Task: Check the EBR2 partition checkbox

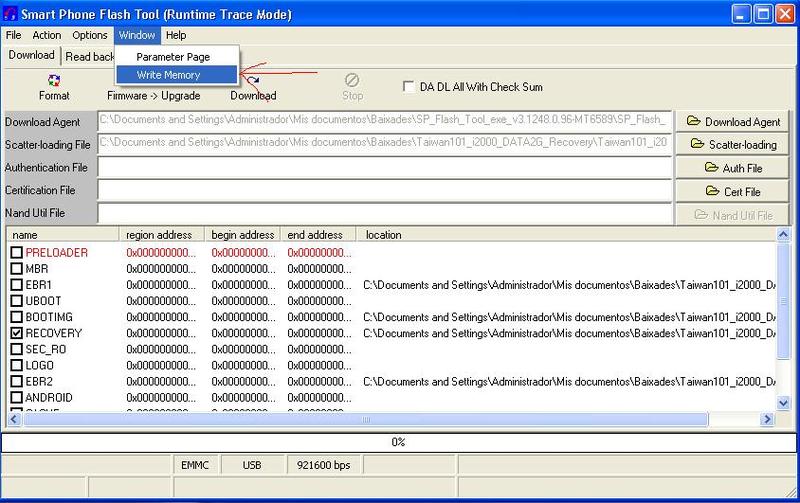Action: click(17, 381)
